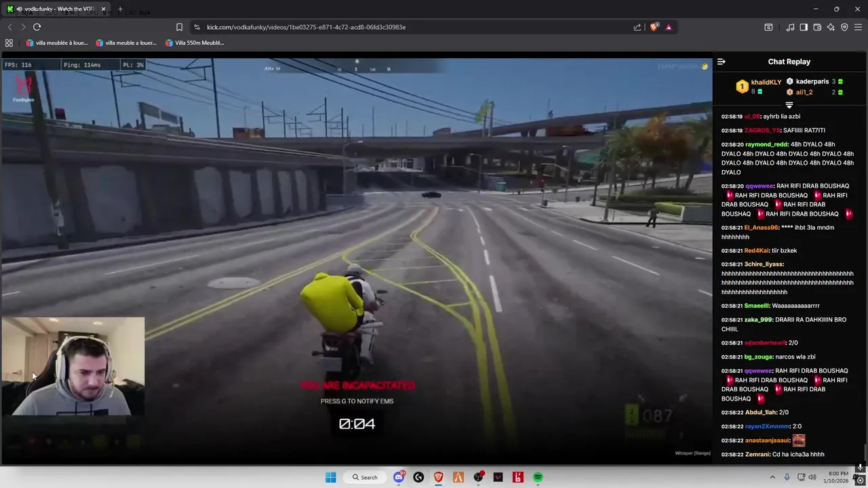Click username Zemrani in chat
Viewport: 868px width, 488px height.
(757, 454)
